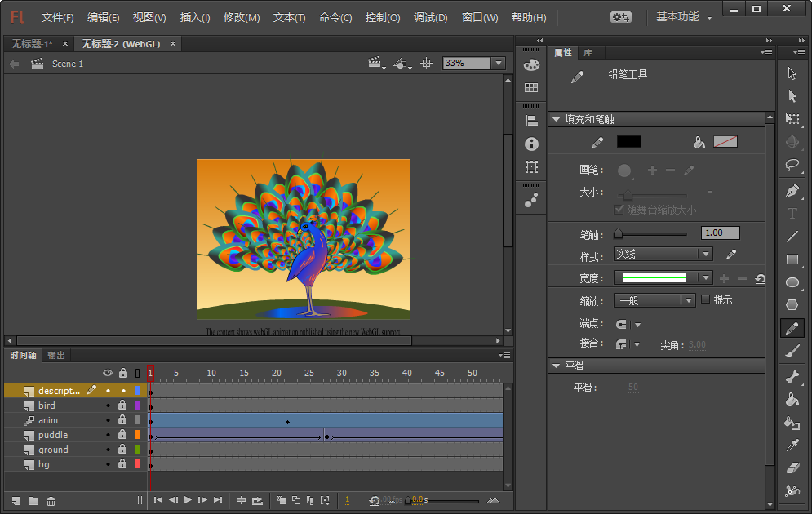812x514 pixels.
Task: Click the Edit Scene clapper icon
Action: tap(376, 63)
